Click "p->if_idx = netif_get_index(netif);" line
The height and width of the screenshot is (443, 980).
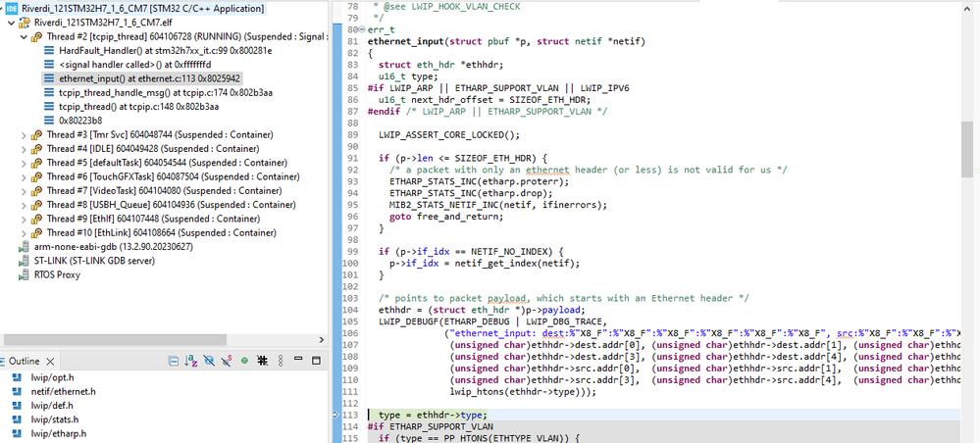[485, 263]
